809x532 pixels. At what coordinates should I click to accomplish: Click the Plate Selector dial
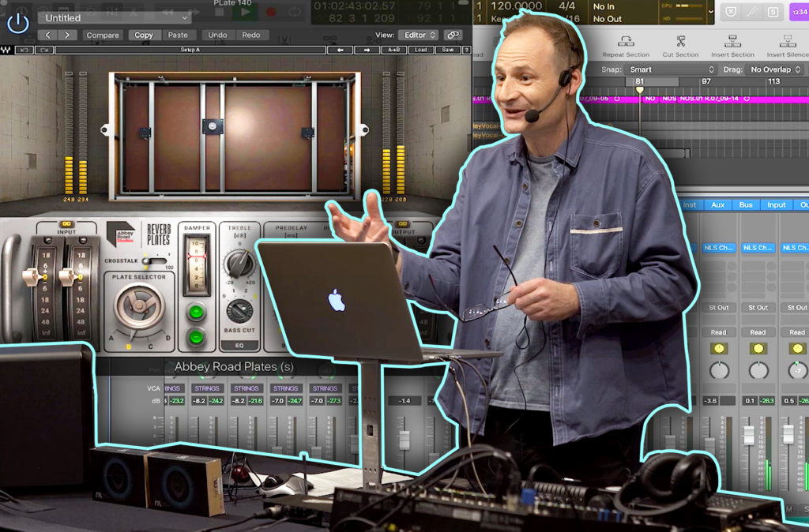pyautogui.click(x=139, y=306)
